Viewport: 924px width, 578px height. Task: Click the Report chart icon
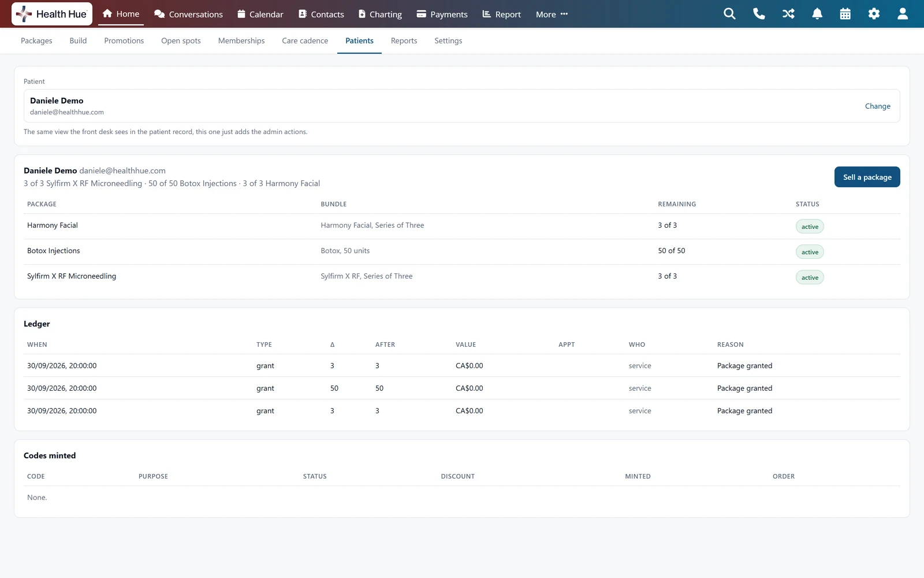point(487,14)
